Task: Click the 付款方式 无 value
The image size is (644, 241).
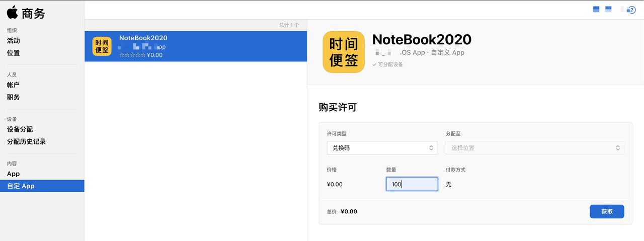Action: pyautogui.click(x=449, y=184)
